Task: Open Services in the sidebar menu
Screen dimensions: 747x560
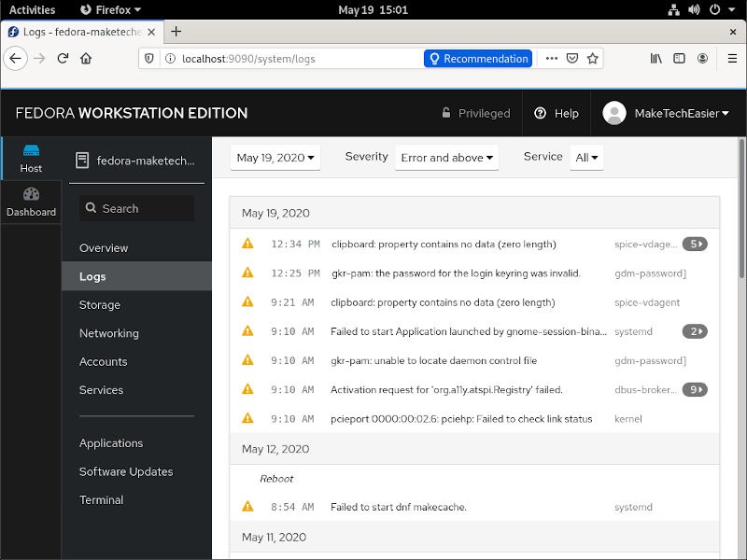Action: (x=101, y=390)
